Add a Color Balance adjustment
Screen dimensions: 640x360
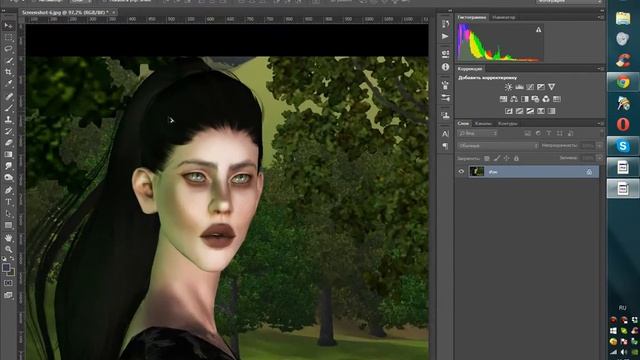[x=514, y=99]
